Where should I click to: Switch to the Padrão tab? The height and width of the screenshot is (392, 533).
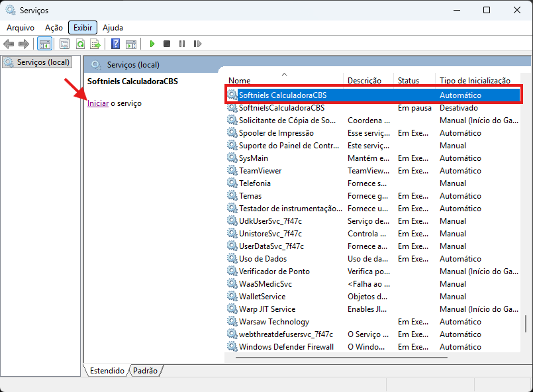click(145, 371)
